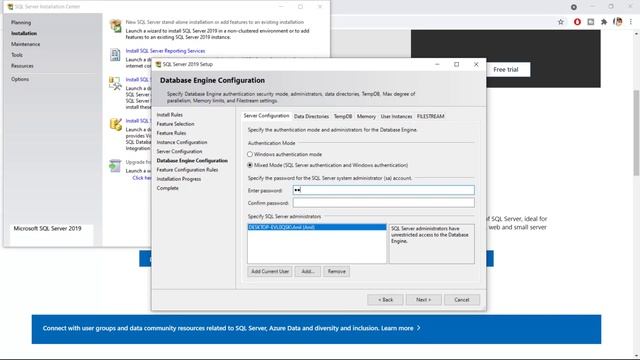Image resolution: width=640 pixels, height=360 pixels.
Task: Click Server Configuration step in setup sidebar
Action: 179,151
